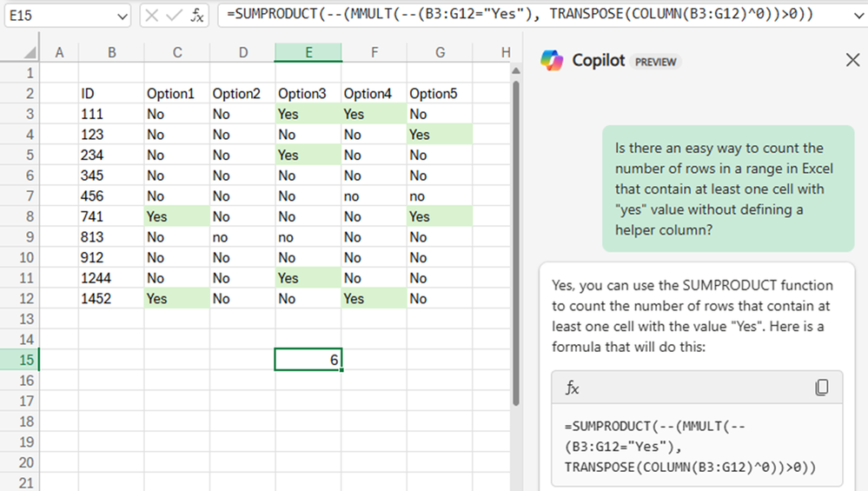
Task: Cancel formula entry with the X icon
Action: pyautogui.click(x=152, y=16)
